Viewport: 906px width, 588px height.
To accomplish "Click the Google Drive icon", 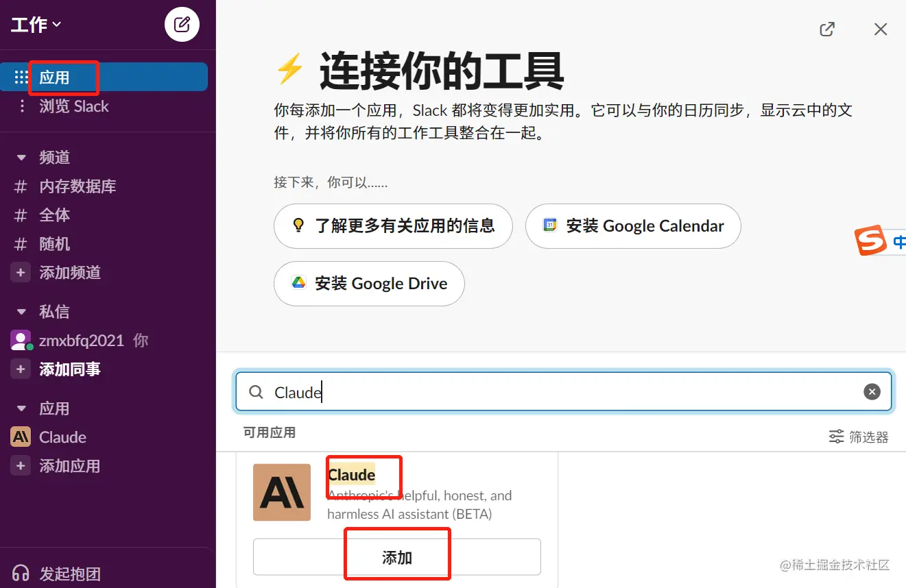I will tap(298, 282).
